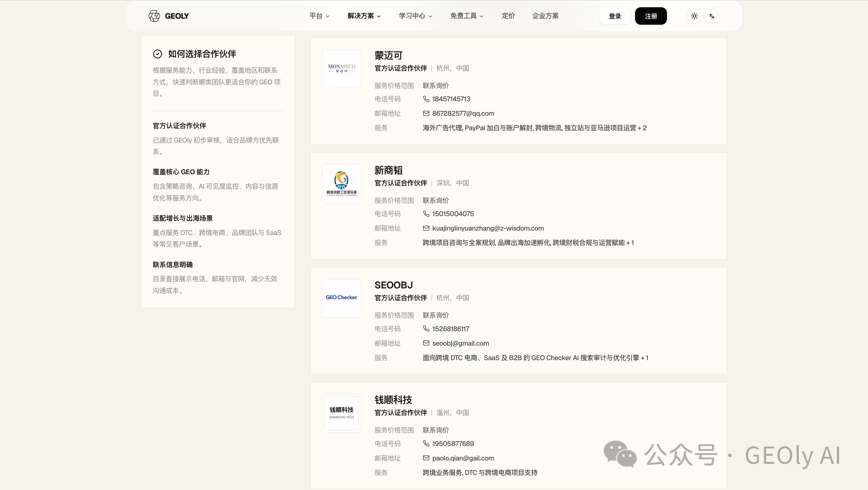Click the 覆盖核心 GEO 能力 heading
This screenshot has height=490, width=868.
[181, 172]
